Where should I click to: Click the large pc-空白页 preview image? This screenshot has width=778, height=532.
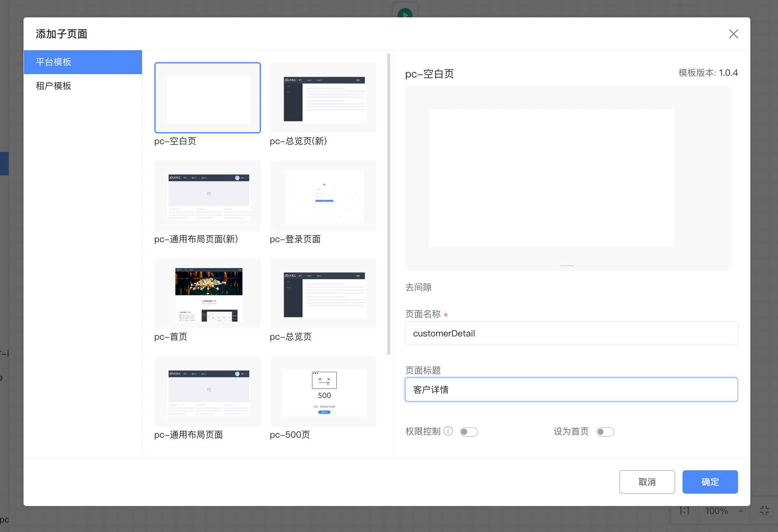tap(568, 178)
